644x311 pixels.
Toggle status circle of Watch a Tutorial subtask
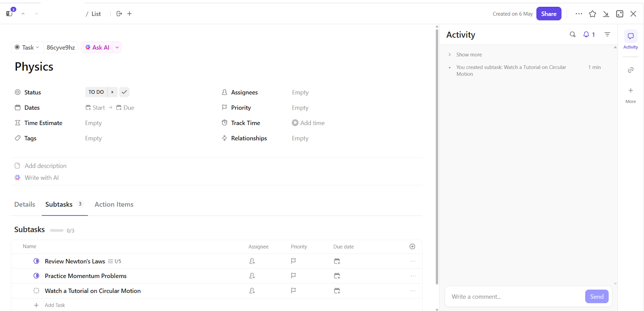coord(36,291)
